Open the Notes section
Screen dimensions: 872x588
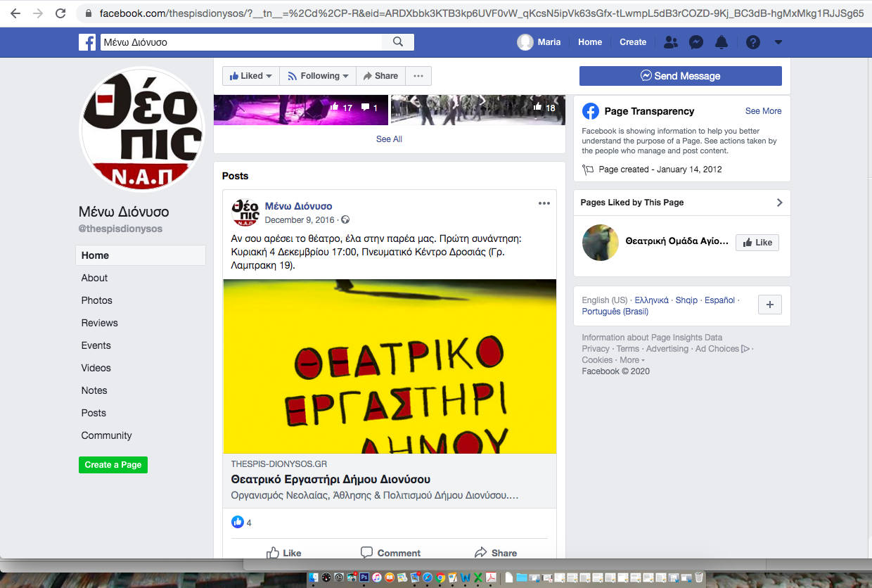click(x=94, y=390)
